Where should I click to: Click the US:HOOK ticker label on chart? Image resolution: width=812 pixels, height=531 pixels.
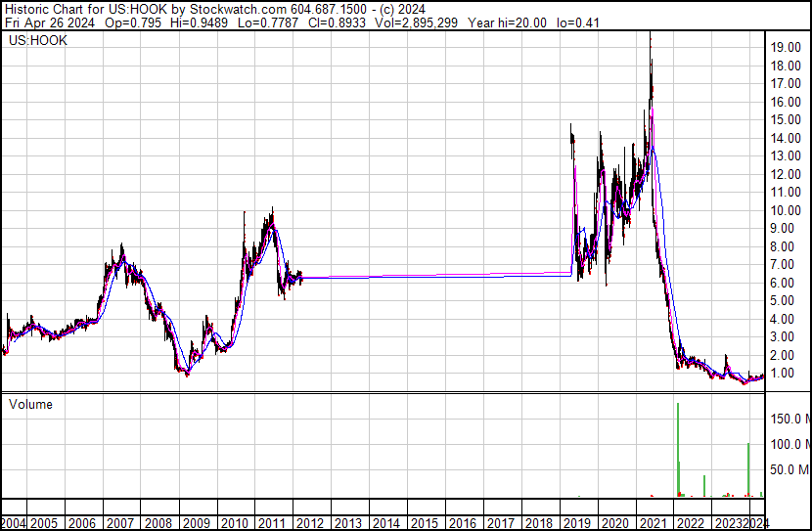[36, 41]
